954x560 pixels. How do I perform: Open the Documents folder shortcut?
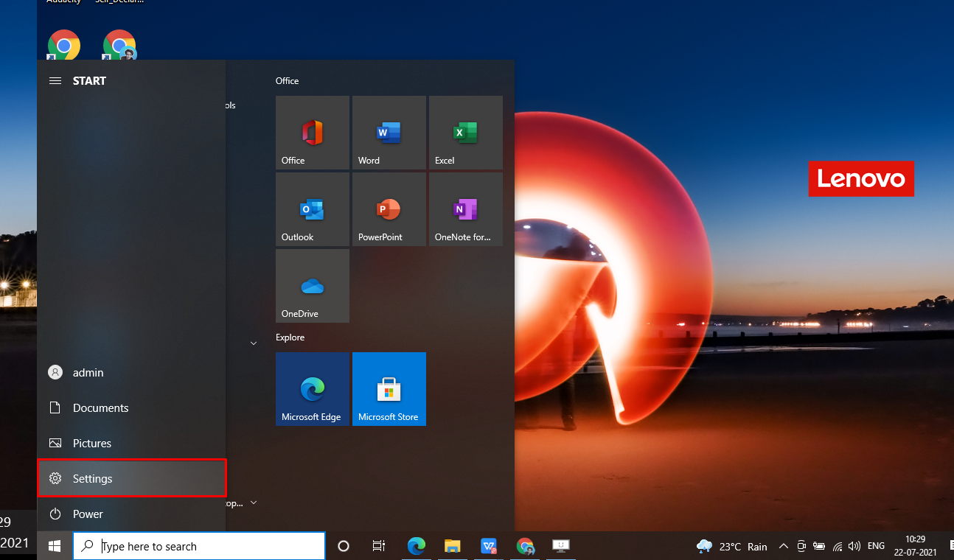click(x=100, y=408)
